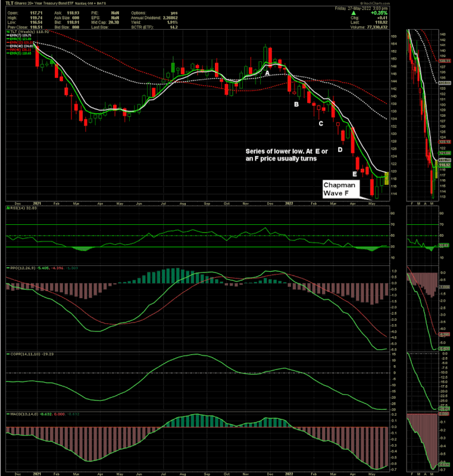Click the Chg value +0.41
The image size is (453, 476).
(382, 18)
